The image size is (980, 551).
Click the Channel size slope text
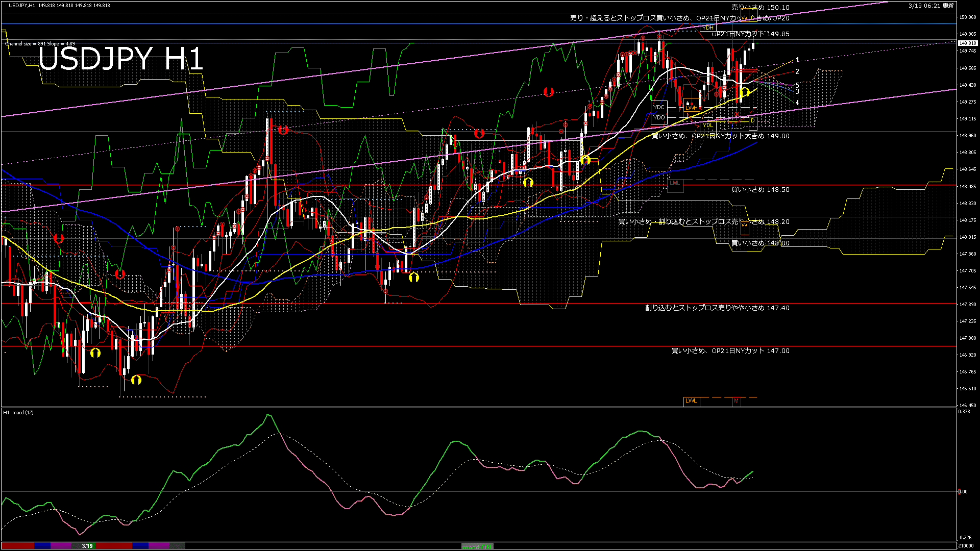40,44
